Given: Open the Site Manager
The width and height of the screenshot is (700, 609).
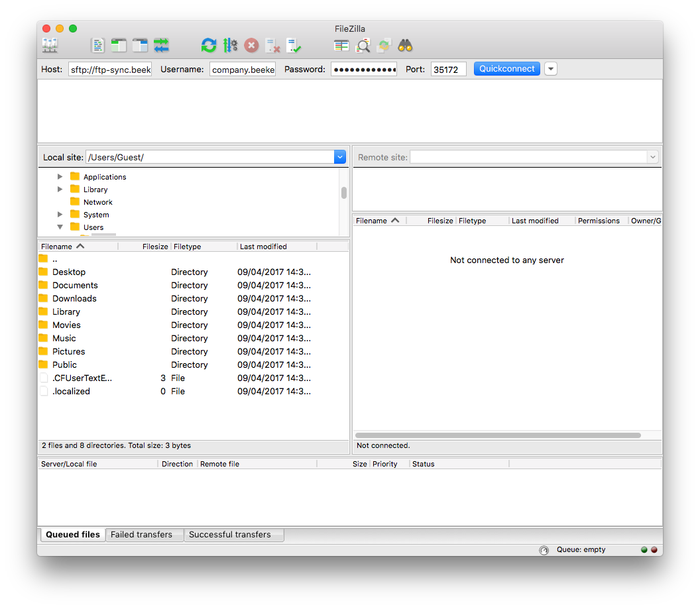Looking at the screenshot, I should pyautogui.click(x=49, y=45).
